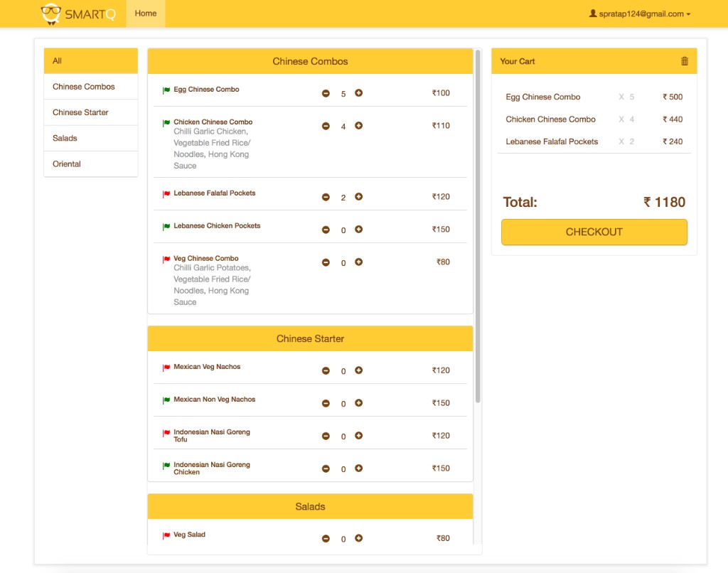The image size is (728, 573).
Task: Click Chicken Chinese Combo cart row
Action: click(x=594, y=119)
